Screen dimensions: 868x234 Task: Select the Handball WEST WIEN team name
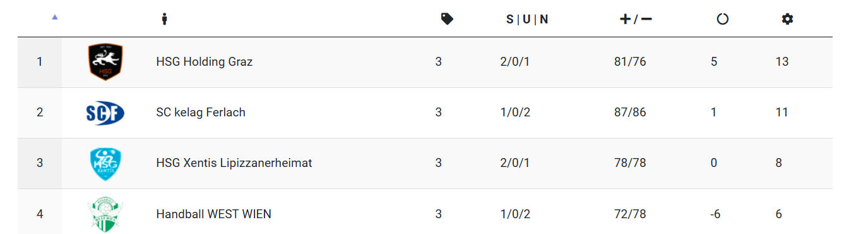(x=214, y=214)
